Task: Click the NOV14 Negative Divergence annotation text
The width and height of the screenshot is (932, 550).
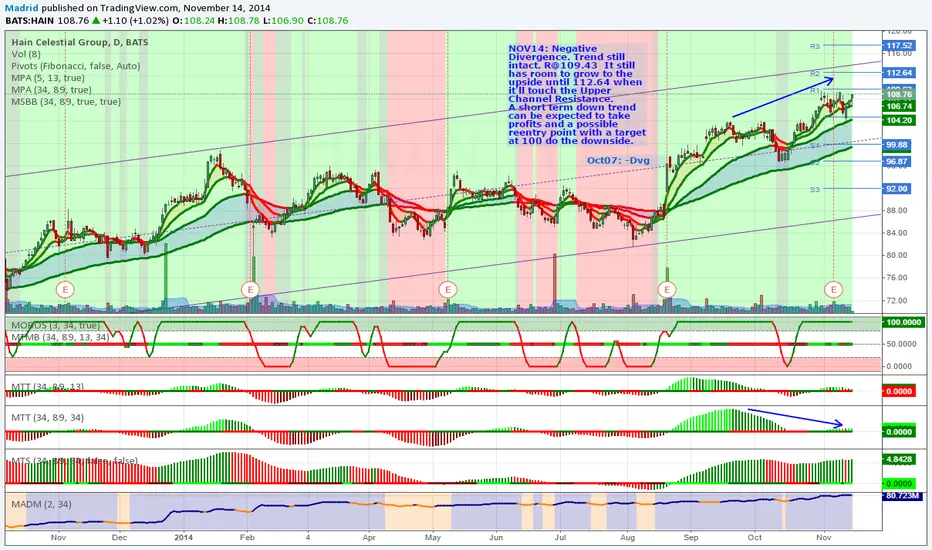Action: pos(577,95)
